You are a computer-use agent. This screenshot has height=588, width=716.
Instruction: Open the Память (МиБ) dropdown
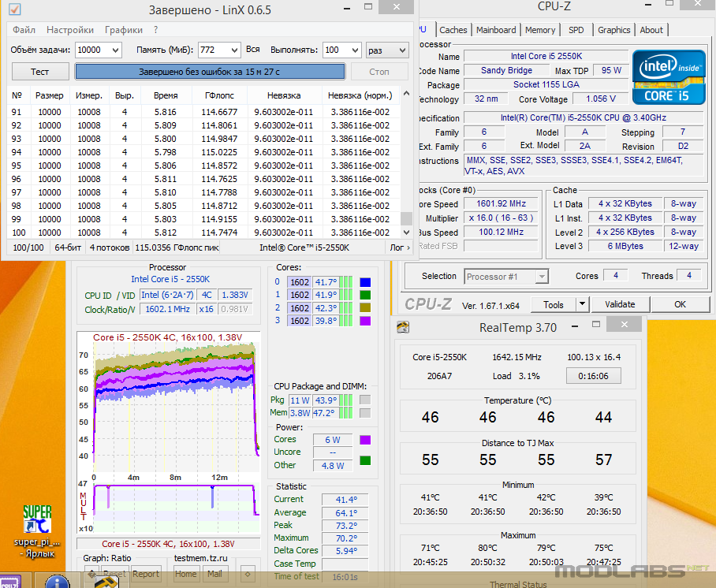coord(234,50)
